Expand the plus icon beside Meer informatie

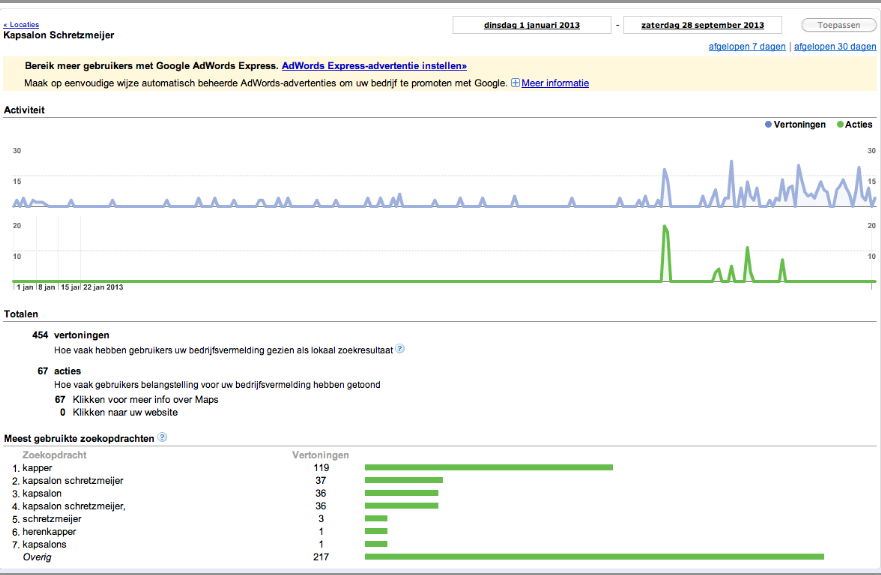(515, 83)
